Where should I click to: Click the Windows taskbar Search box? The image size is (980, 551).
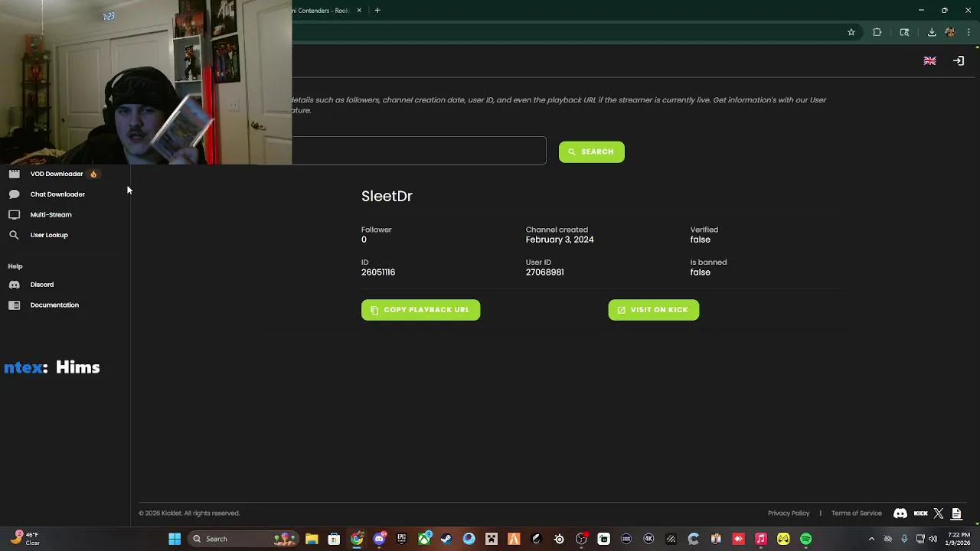(x=244, y=539)
